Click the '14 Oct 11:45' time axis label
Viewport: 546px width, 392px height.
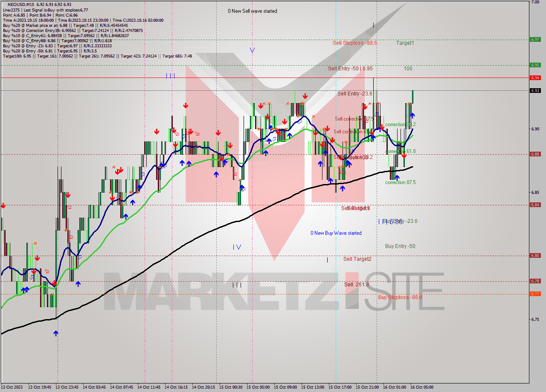click(x=149, y=387)
